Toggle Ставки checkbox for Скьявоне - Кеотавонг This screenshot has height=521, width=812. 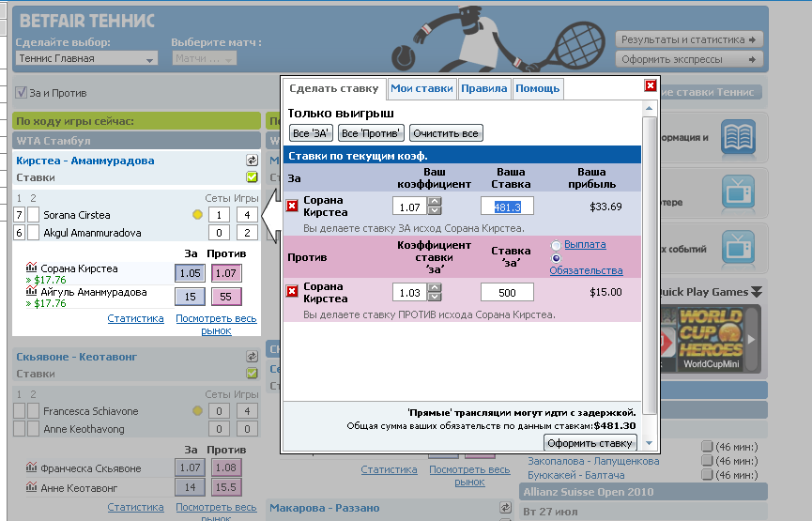(253, 373)
